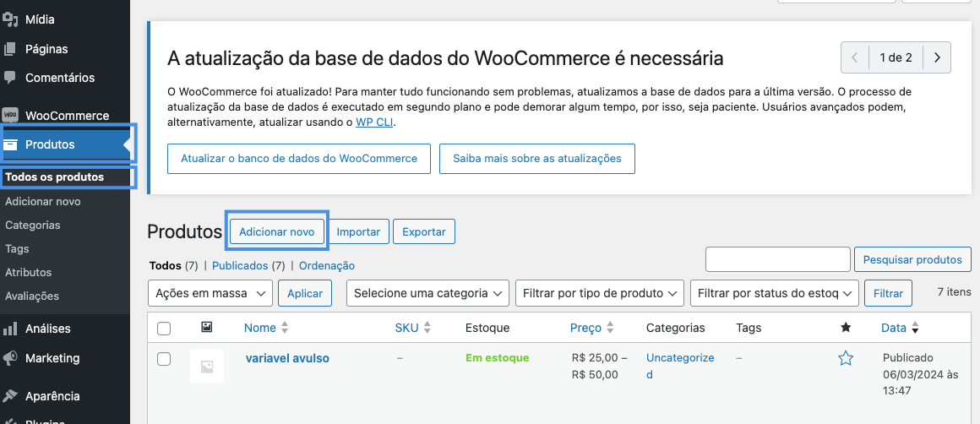Toggle featured star for variavel avulso
The image size is (980, 424).
pos(846,359)
